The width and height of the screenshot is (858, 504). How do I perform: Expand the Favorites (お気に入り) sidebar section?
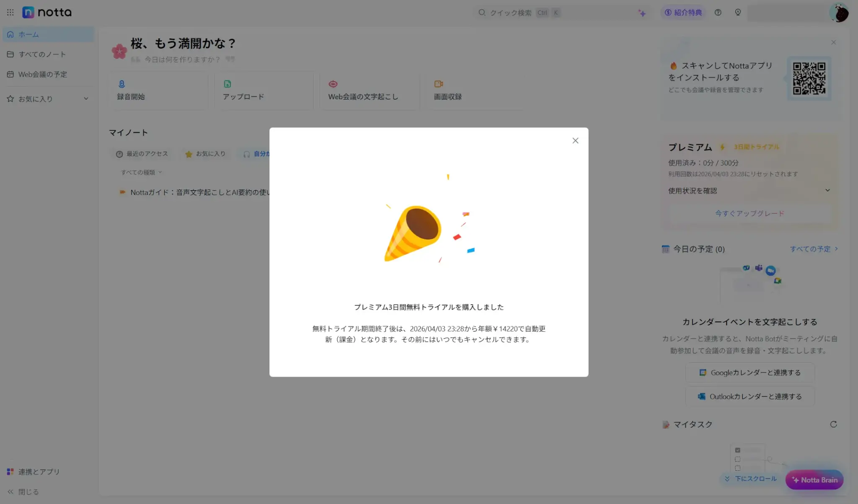86,99
